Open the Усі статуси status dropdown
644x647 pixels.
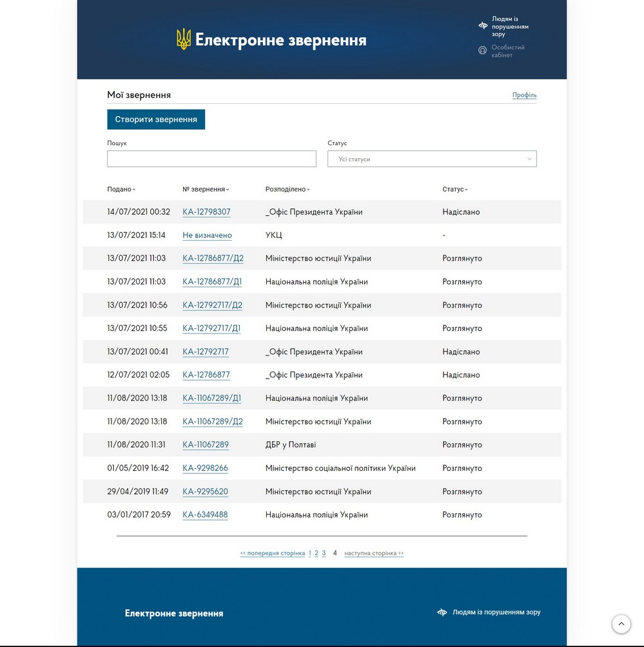point(432,159)
